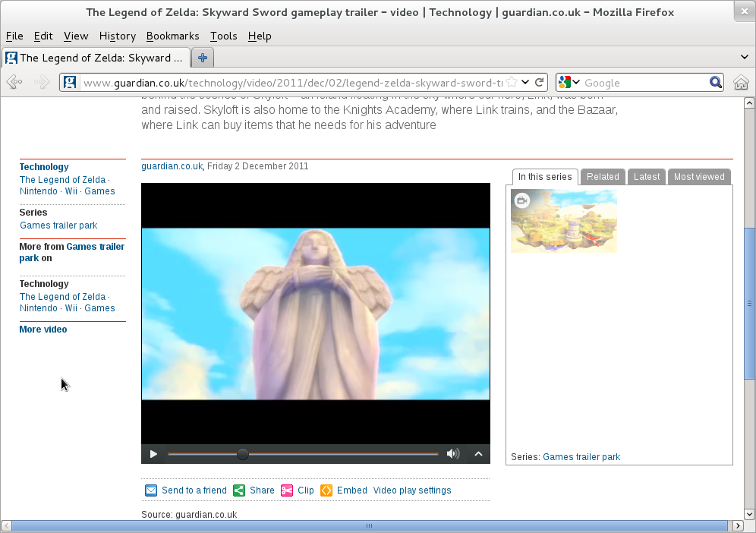Click Games trailer park link in series panel footer
The height and width of the screenshot is (533, 756).
[581, 457]
